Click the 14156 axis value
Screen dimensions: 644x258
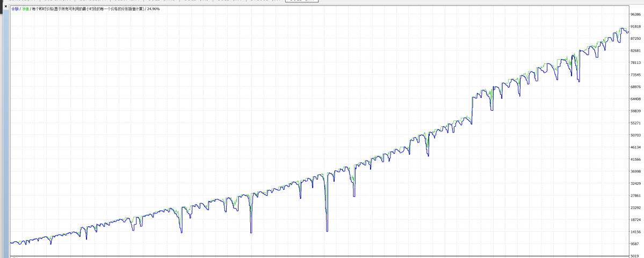(x=635, y=232)
